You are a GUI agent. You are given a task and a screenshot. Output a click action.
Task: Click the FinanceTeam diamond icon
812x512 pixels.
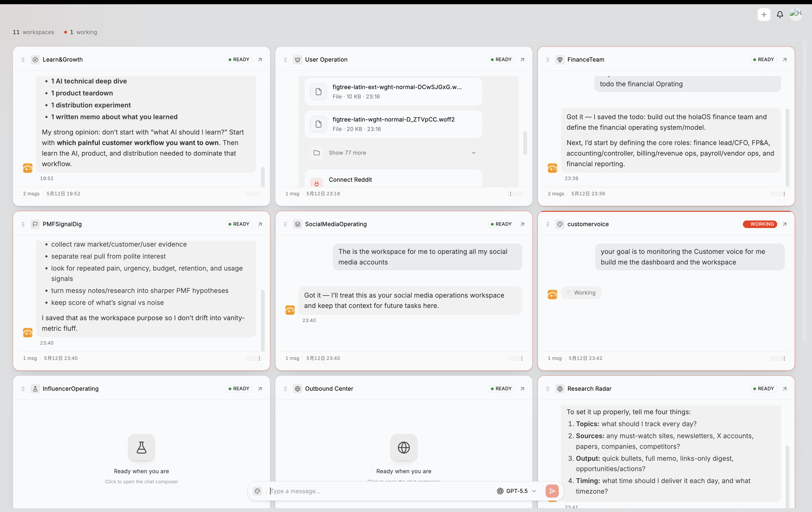pyautogui.click(x=560, y=60)
